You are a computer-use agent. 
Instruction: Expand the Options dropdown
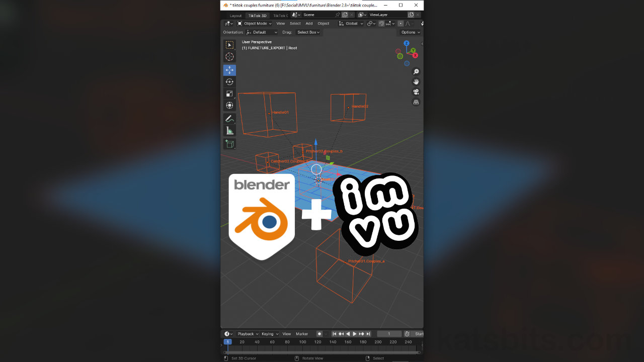(411, 32)
